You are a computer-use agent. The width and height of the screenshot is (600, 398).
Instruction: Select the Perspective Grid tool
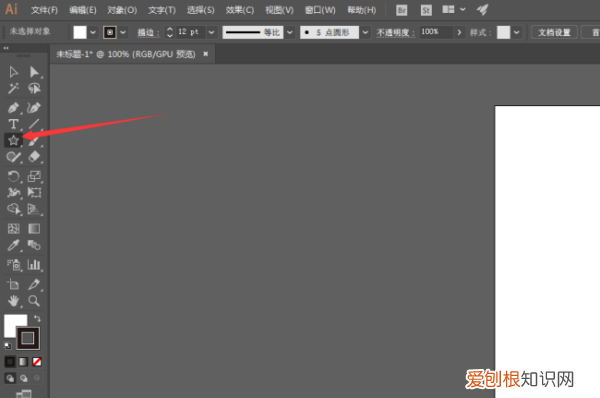coord(34,209)
